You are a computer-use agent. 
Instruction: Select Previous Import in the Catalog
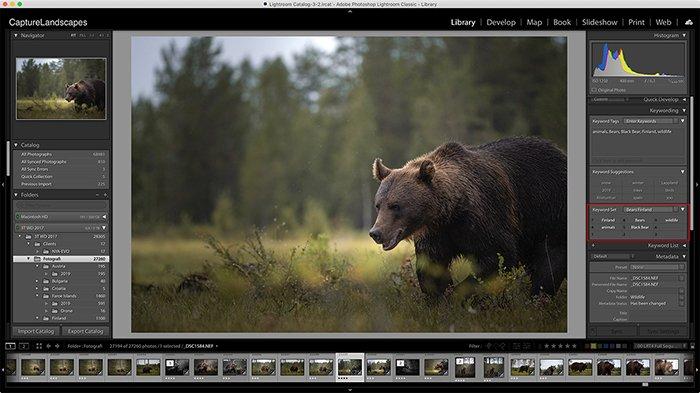62,184
